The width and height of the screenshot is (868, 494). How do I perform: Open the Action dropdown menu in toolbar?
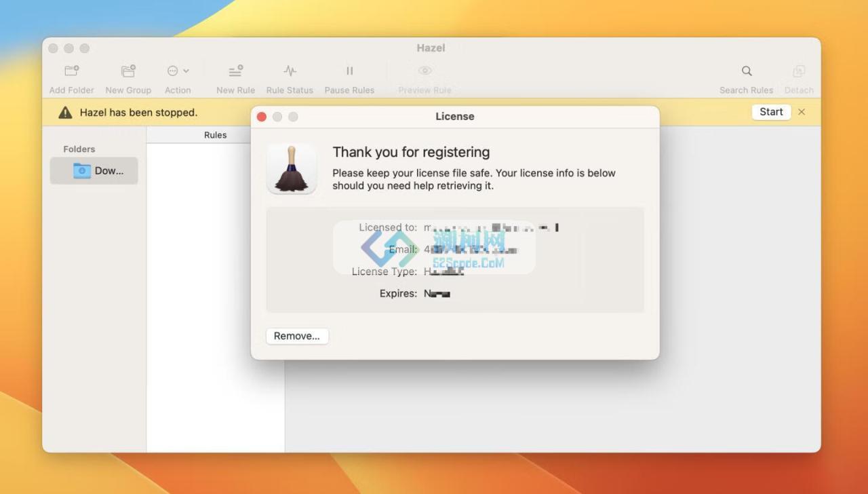click(x=178, y=71)
